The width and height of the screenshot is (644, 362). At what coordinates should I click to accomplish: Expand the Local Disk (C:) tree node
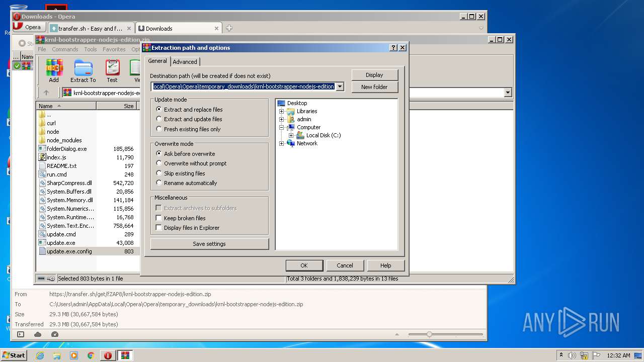(291, 135)
